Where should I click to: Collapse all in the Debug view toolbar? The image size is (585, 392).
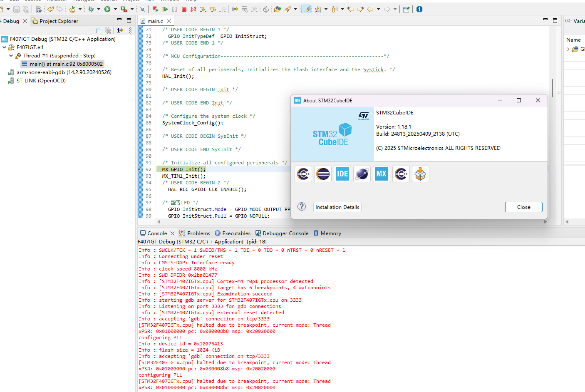point(98,30)
